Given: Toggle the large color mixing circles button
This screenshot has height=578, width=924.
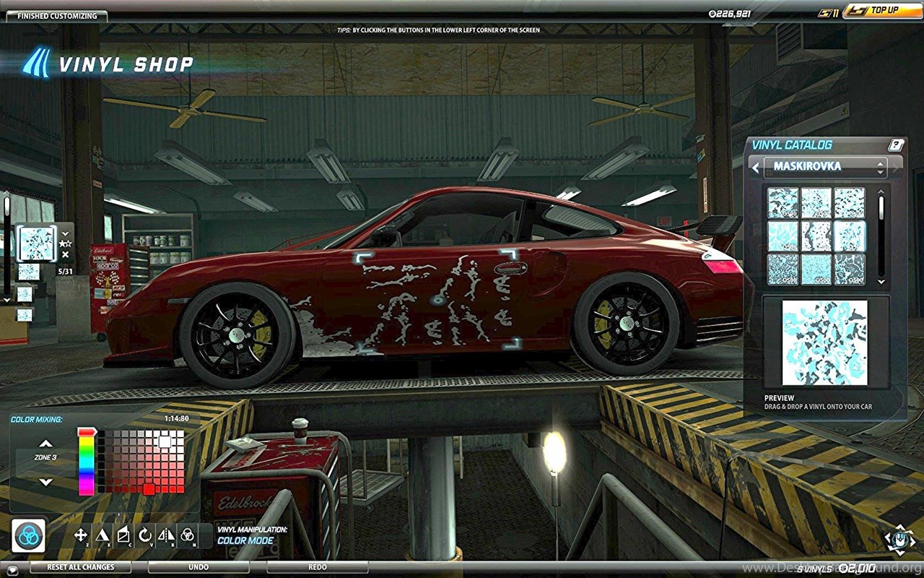Looking at the screenshot, I should 29,535.
